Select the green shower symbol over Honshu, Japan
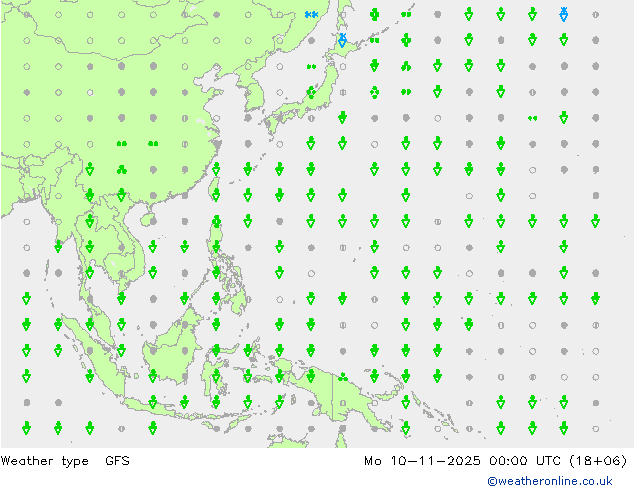Screen dimensions: 634x490 (311, 92)
